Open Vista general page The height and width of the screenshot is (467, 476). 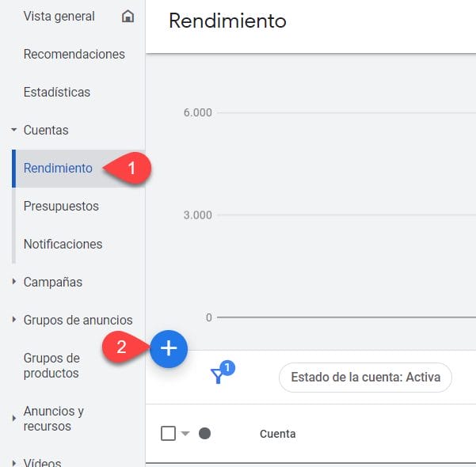[x=59, y=17]
